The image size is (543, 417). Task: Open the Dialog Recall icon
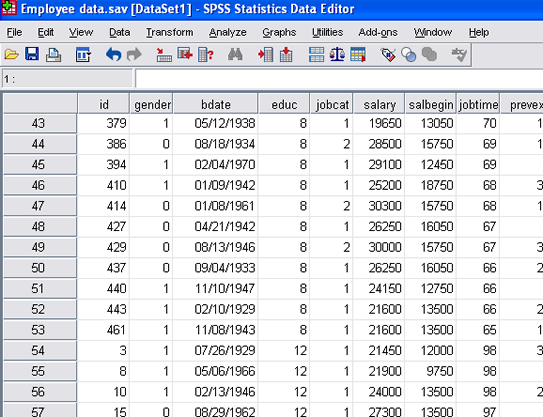(83, 55)
